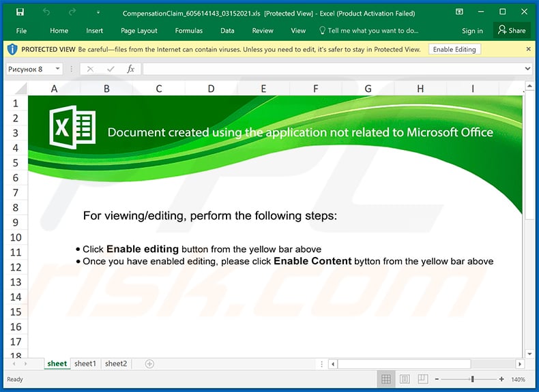Click the New sheet plus icon
539x392 pixels.
tap(149, 364)
